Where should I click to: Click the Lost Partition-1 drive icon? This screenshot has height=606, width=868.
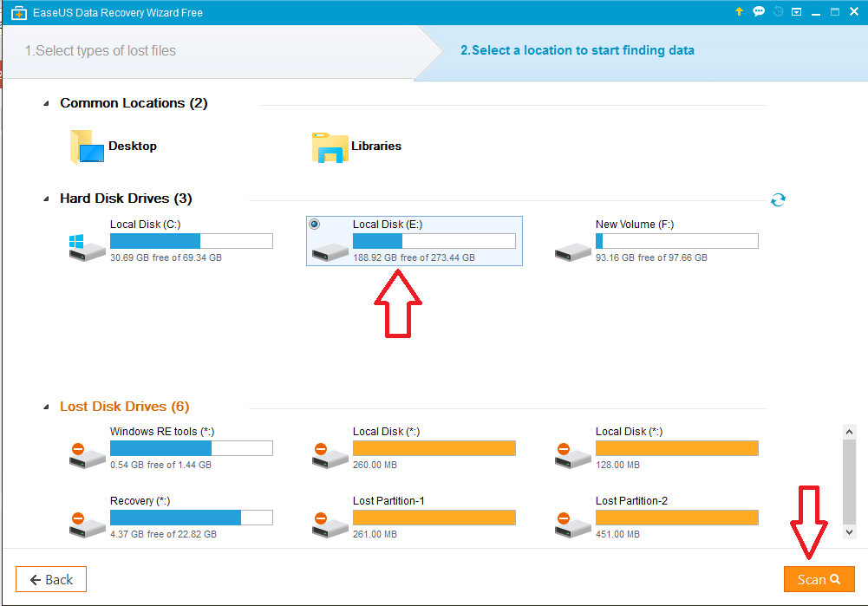coord(330,525)
